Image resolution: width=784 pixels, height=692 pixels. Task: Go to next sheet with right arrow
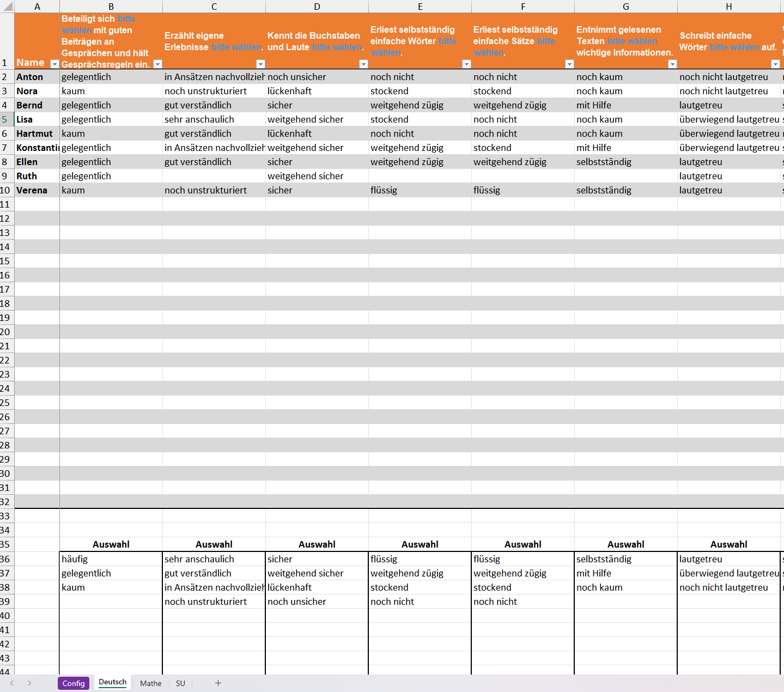[29, 683]
